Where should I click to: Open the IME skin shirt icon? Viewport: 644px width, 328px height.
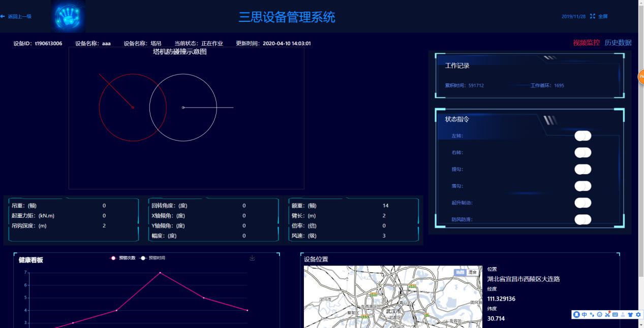(630, 315)
